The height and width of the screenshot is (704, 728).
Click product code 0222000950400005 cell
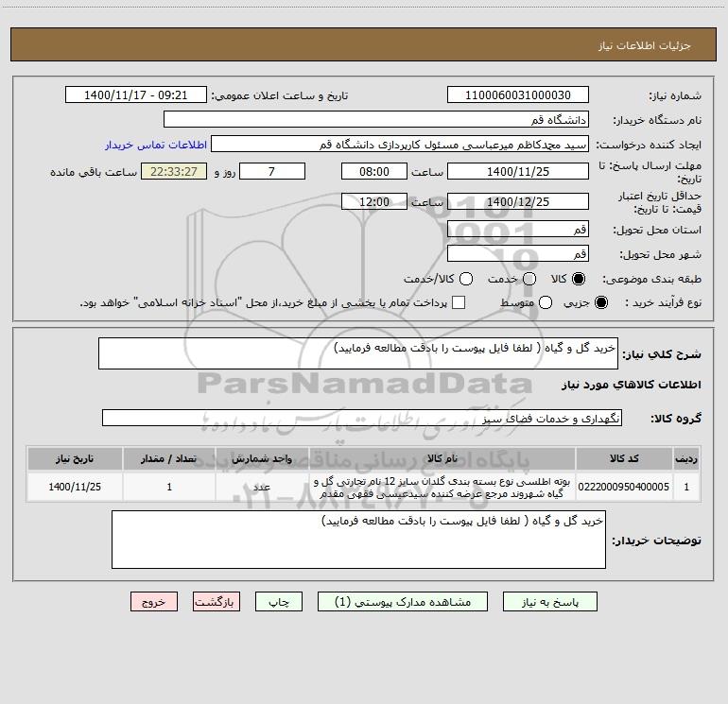pos(624,487)
